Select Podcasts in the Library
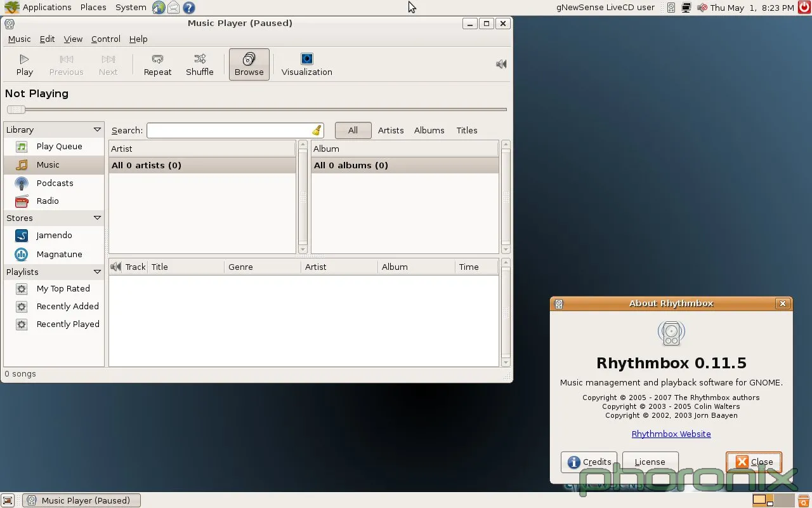Viewport: 812px width, 508px height. [55, 184]
